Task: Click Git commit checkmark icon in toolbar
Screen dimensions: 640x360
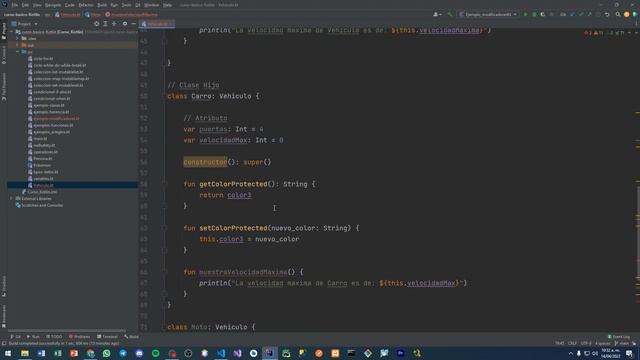Action: point(581,14)
